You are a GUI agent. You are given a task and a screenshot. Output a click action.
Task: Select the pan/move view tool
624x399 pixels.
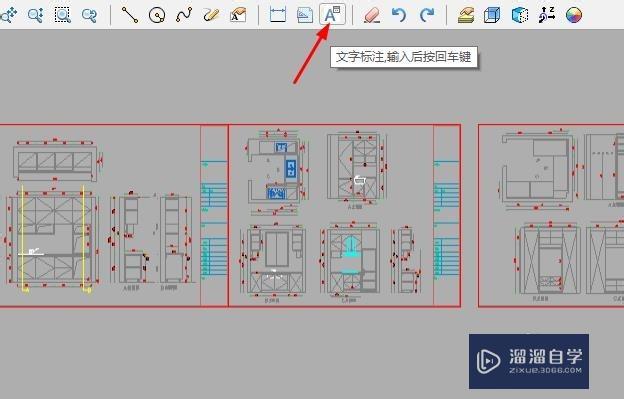8,15
